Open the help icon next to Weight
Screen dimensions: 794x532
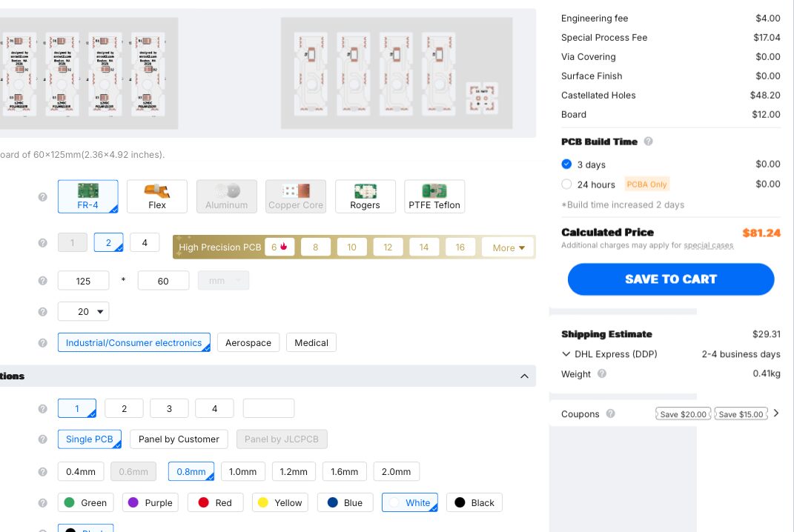pos(602,373)
